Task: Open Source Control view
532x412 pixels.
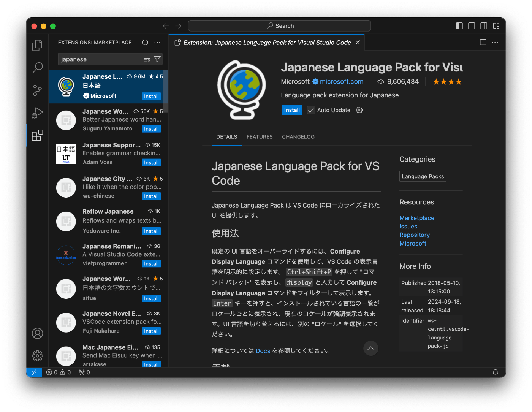Action: (x=37, y=90)
